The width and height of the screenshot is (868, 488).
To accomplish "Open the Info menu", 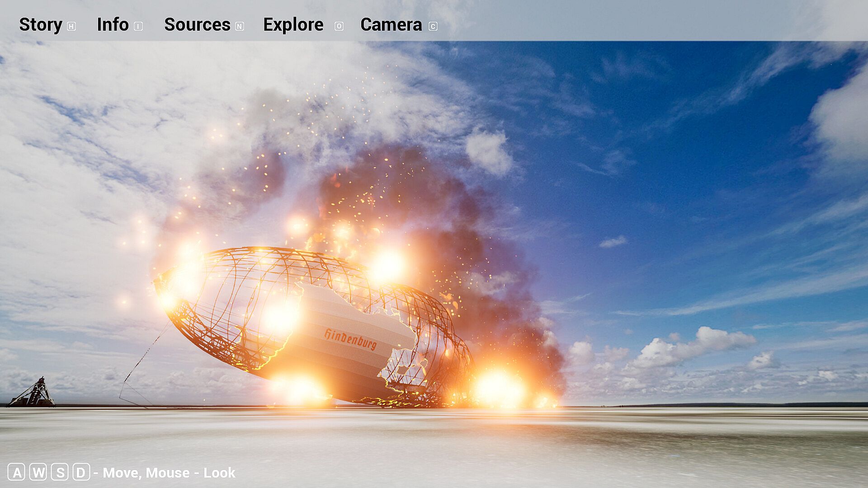I will click(113, 25).
